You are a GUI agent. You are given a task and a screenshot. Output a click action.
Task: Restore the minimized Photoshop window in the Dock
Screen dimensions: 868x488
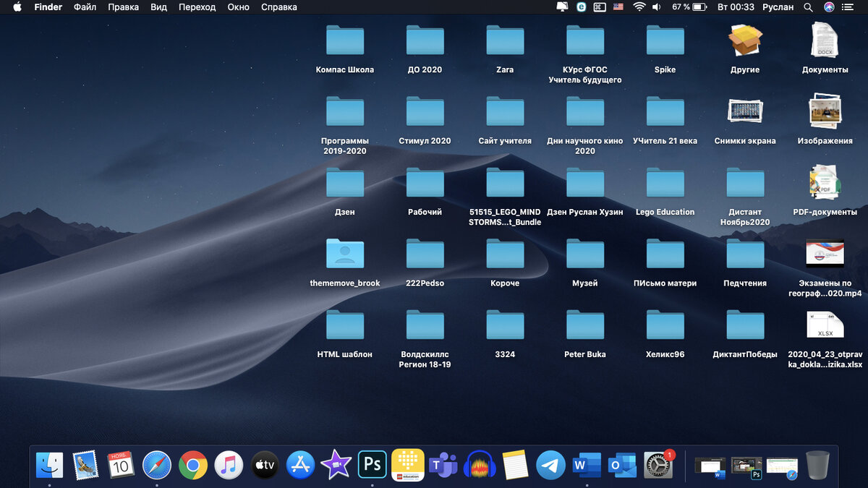(746, 467)
